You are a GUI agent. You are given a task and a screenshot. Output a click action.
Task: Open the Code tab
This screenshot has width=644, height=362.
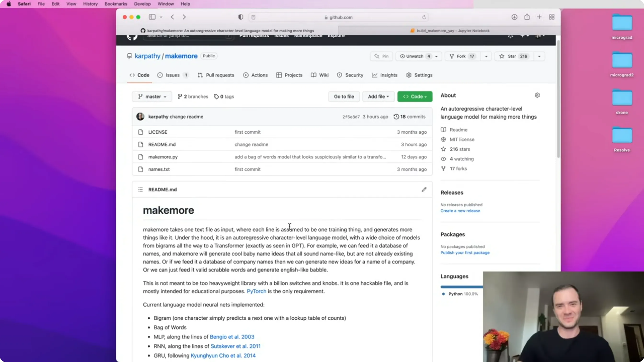tap(139, 75)
